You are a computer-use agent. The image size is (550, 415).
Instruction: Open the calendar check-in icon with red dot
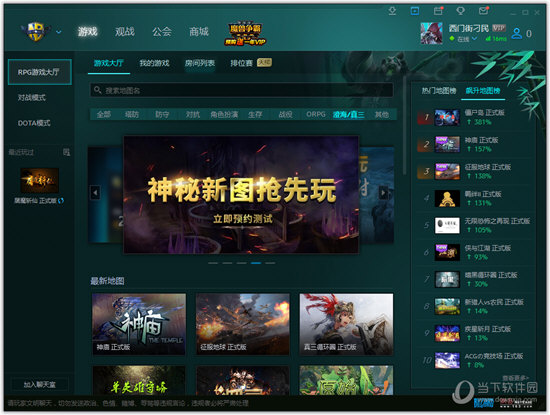tap(438, 11)
